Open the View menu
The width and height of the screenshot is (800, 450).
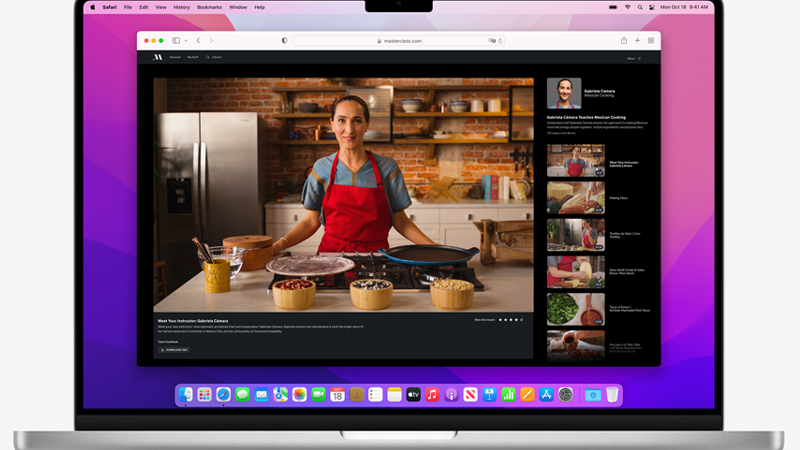tap(161, 7)
